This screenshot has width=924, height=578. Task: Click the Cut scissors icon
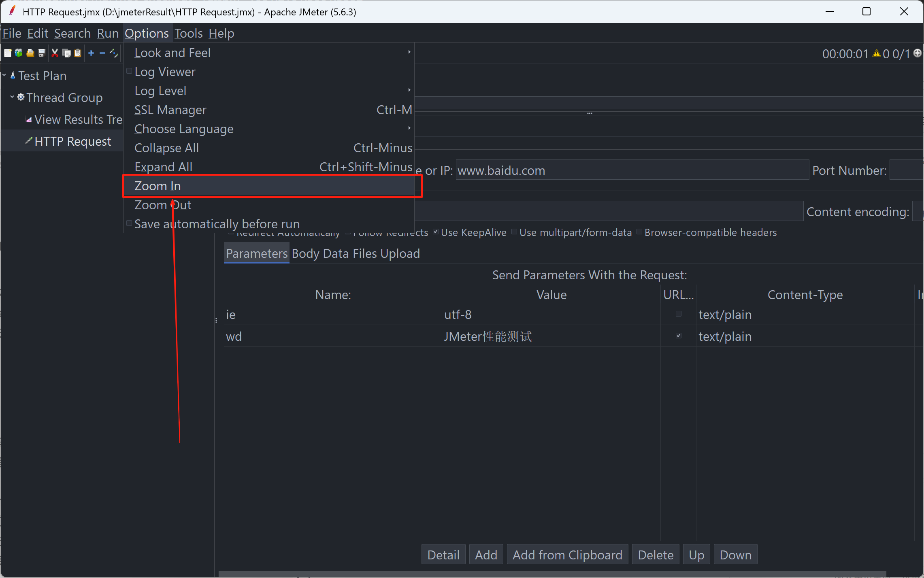point(55,53)
